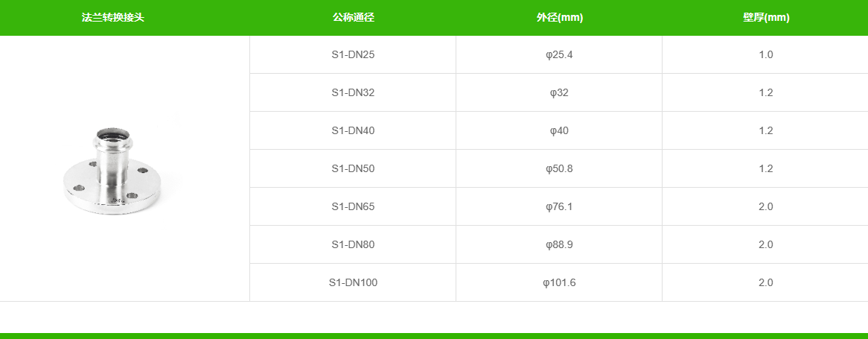The height and width of the screenshot is (339, 868).
Task: Click the φ88.9 outer diameter value
Action: (x=559, y=245)
